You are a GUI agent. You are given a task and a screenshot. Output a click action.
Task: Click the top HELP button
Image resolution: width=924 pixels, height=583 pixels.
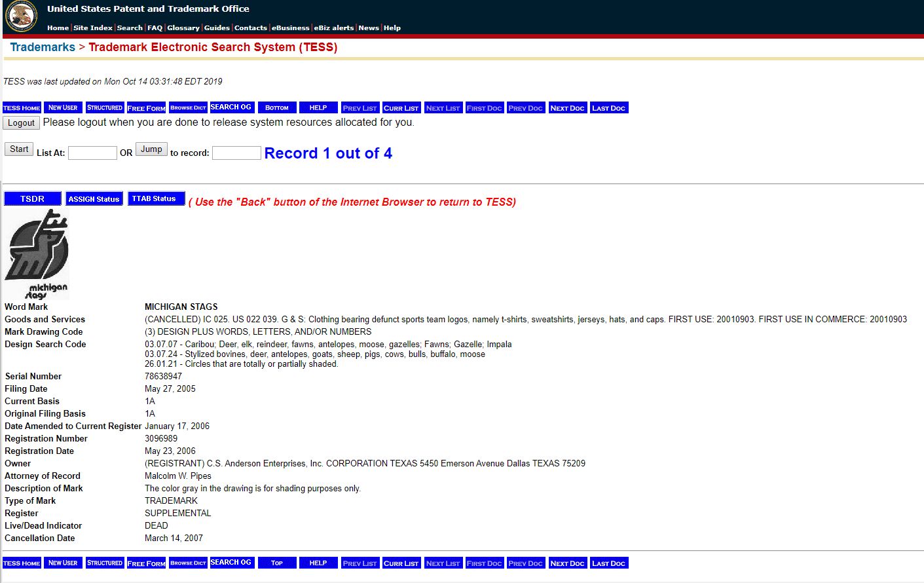318,107
